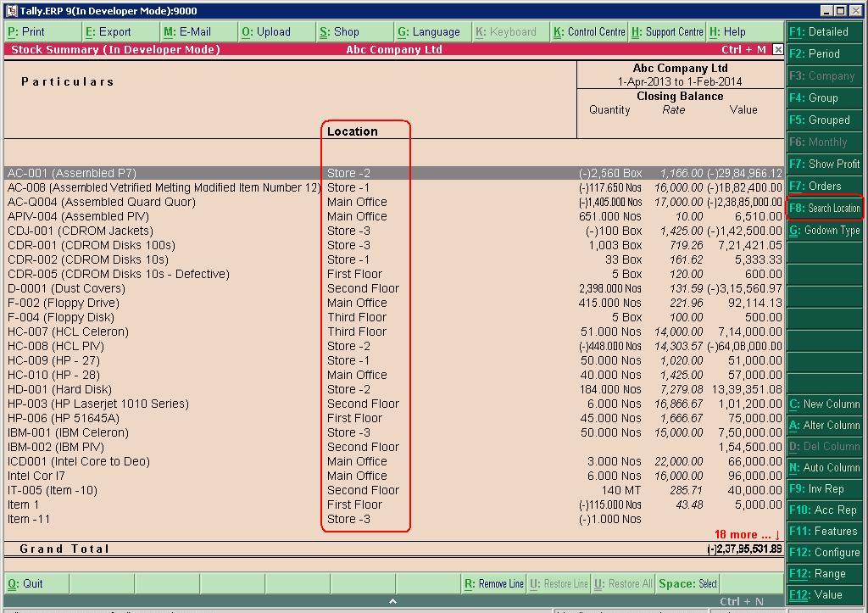Open Orders report via F7
868x613 pixels.
point(824,186)
